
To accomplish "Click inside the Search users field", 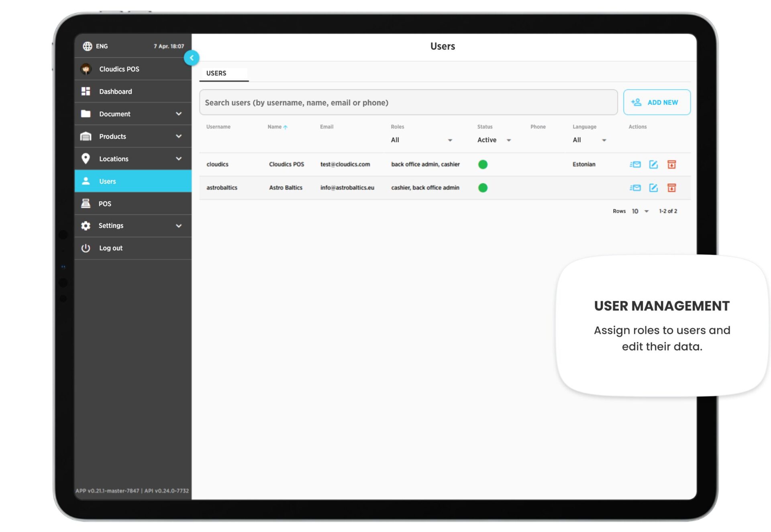I will [408, 102].
